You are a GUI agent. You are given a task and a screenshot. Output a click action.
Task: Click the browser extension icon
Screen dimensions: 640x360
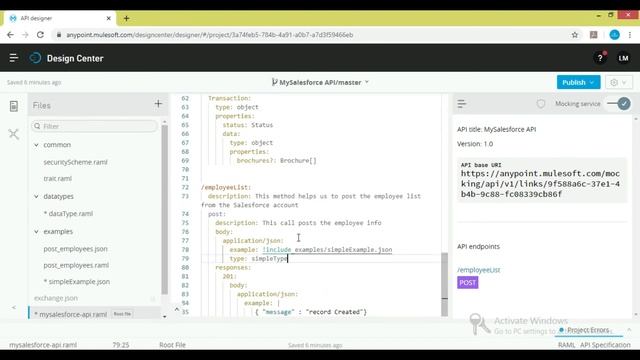[593, 35]
